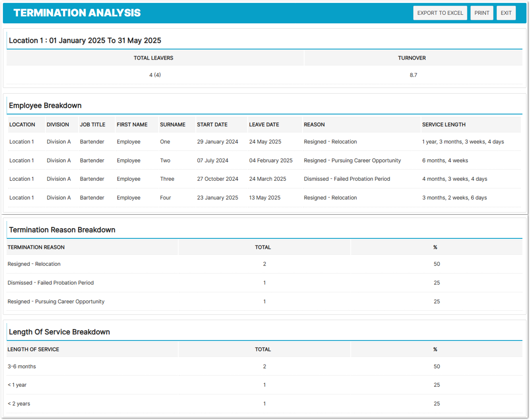Click the First Name column header

132,125
